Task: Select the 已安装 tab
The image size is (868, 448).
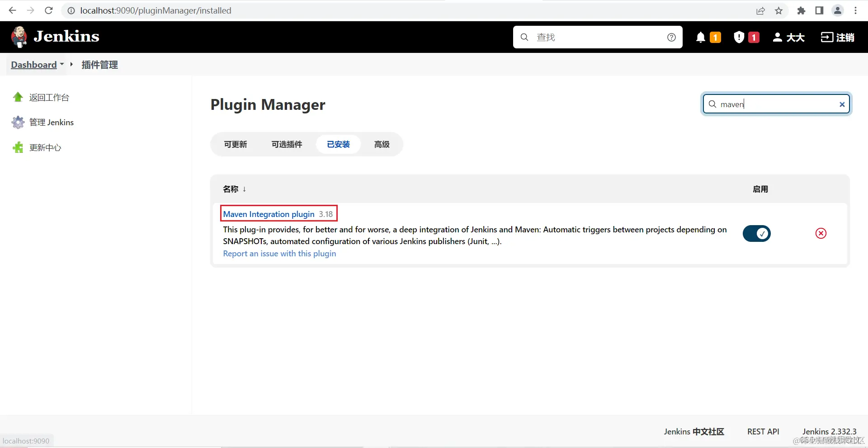Action: 338,144
